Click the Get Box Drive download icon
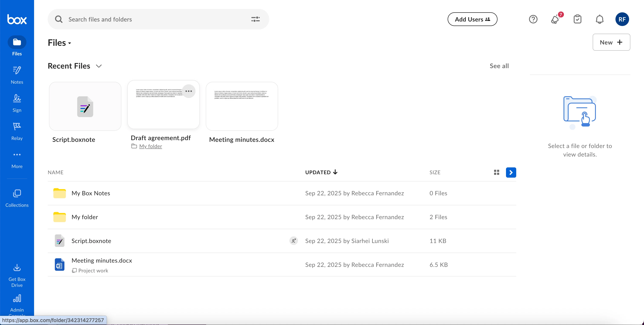 17,268
